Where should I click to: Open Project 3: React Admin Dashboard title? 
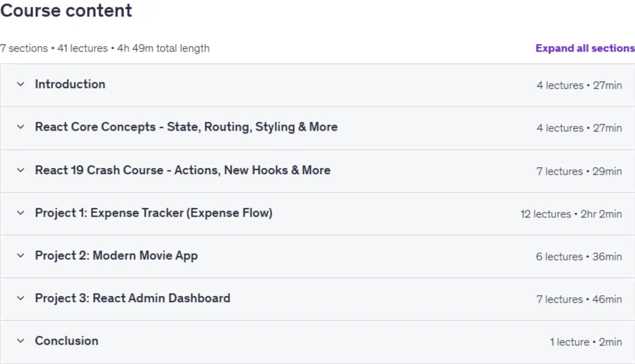point(132,298)
